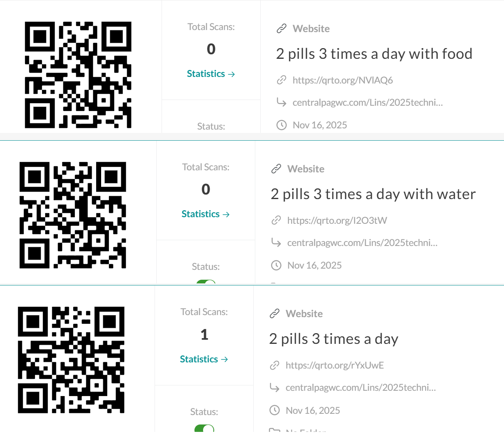Click the QR code image for '2 pills 3 times a day'
The width and height of the screenshot is (504, 436).
point(71,360)
